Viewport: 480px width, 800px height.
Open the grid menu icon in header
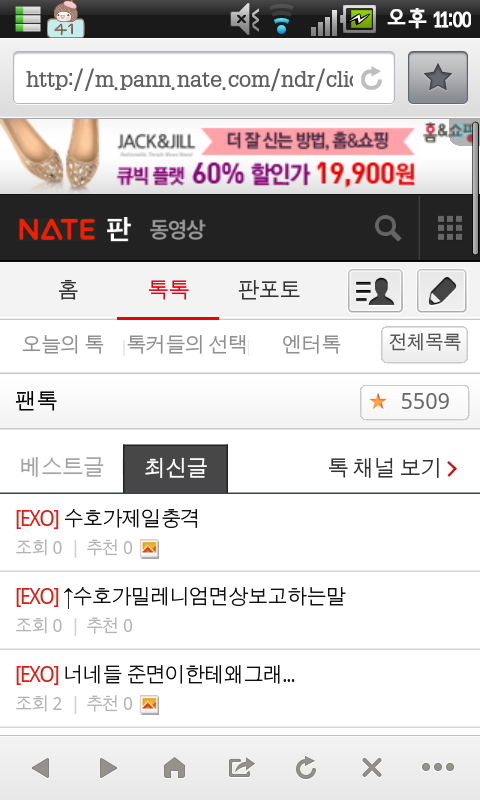pos(450,228)
